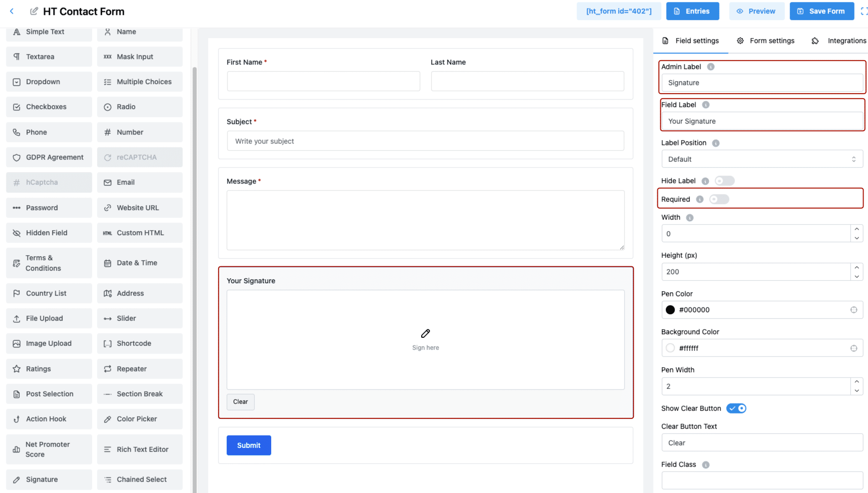Toggle the Hide Label switch
The image size is (868, 493).
click(724, 181)
